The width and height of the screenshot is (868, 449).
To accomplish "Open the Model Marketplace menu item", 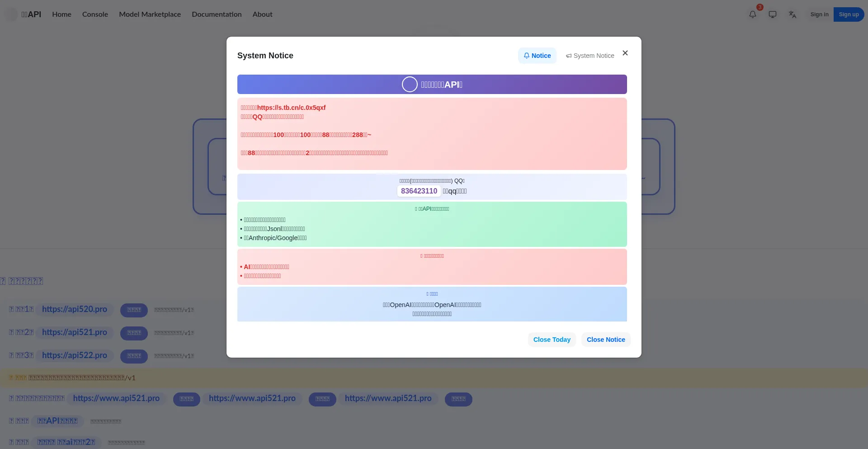I will [150, 14].
